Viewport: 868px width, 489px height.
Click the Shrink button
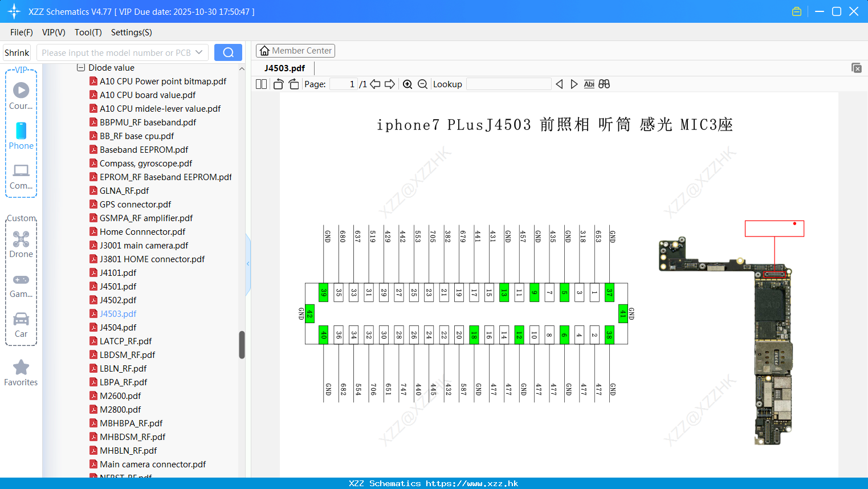[17, 52]
